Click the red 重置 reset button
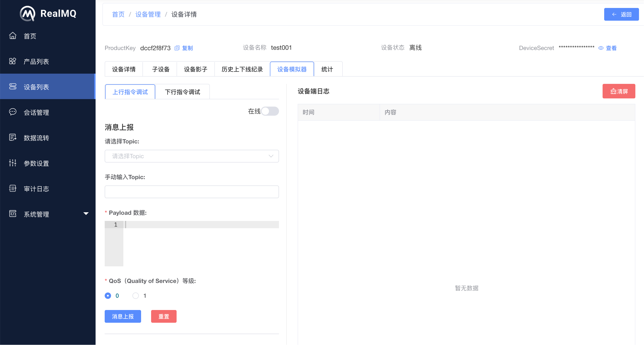 [164, 316]
